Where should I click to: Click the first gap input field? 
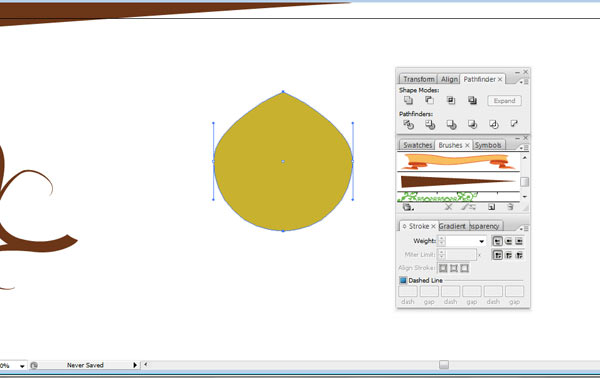(429, 291)
